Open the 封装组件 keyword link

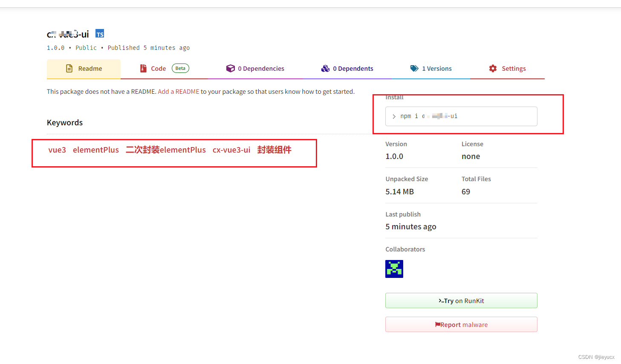(x=274, y=150)
